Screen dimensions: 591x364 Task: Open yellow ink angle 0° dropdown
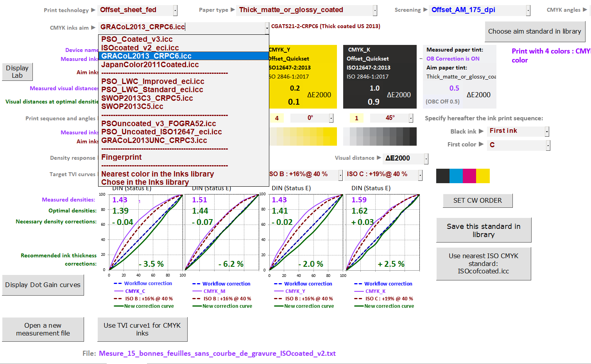click(x=331, y=118)
